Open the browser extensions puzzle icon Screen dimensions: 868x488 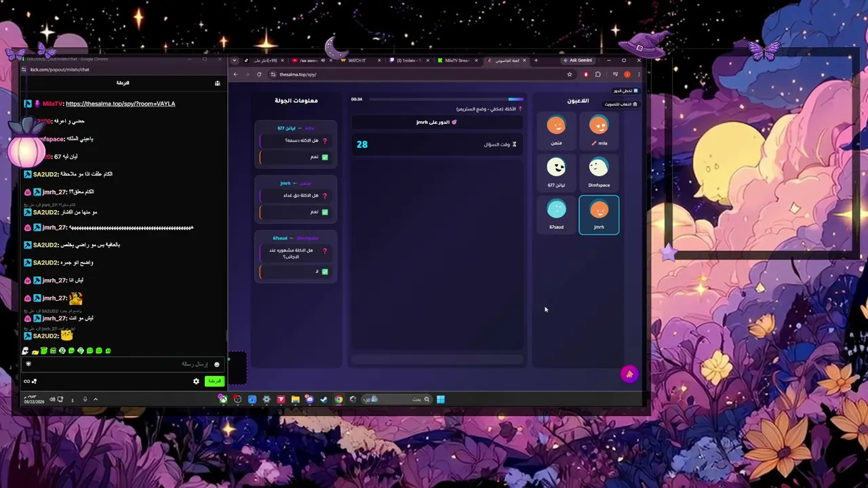pos(598,75)
